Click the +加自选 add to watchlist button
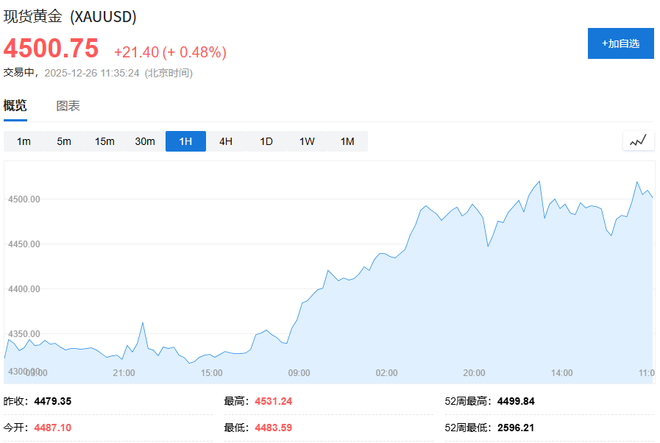 tap(620, 44)
